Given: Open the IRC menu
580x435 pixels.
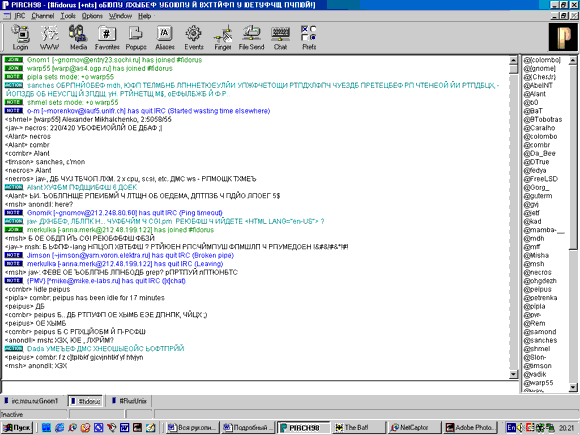Looking at the screenshot, I should coord(20,16).
